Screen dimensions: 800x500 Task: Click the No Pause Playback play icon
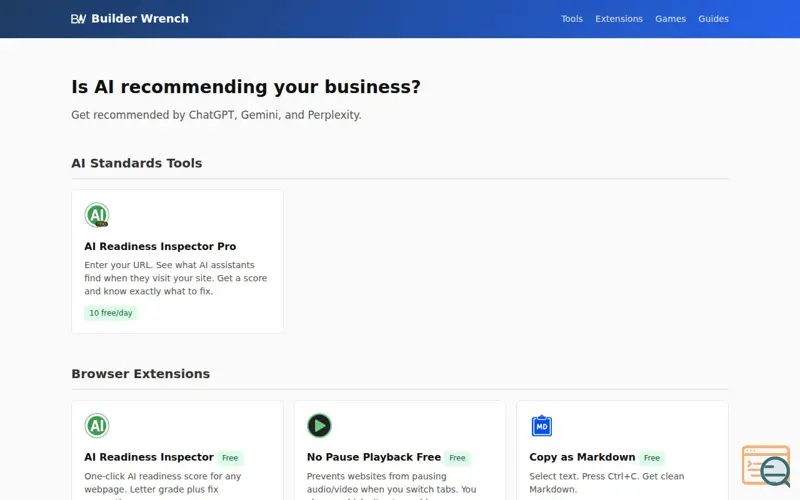coord(319,426)
